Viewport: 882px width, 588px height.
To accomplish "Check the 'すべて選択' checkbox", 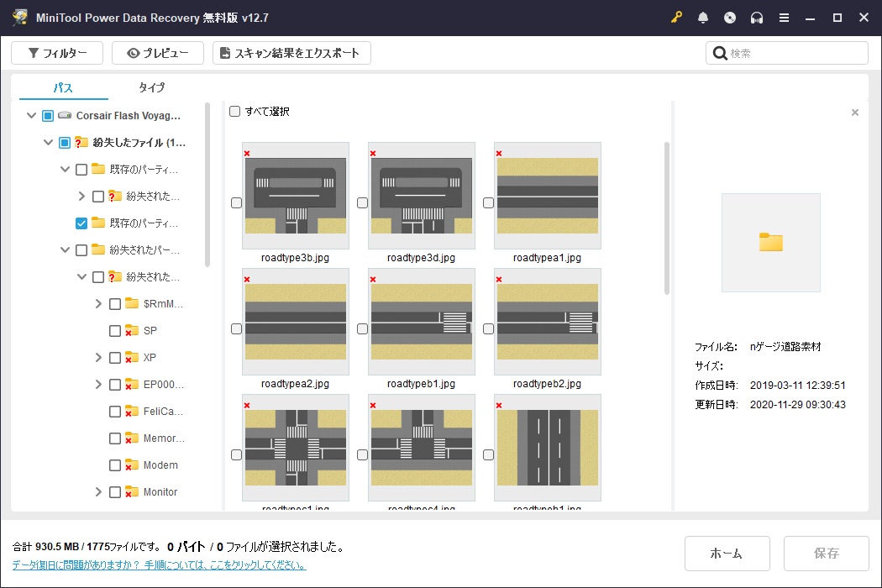I will [235, 112].
